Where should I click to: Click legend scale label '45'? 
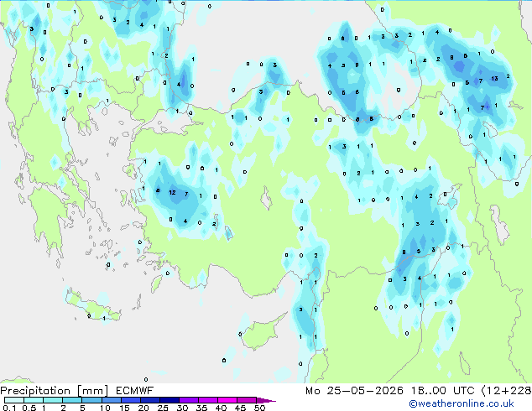tap(240, 408)
